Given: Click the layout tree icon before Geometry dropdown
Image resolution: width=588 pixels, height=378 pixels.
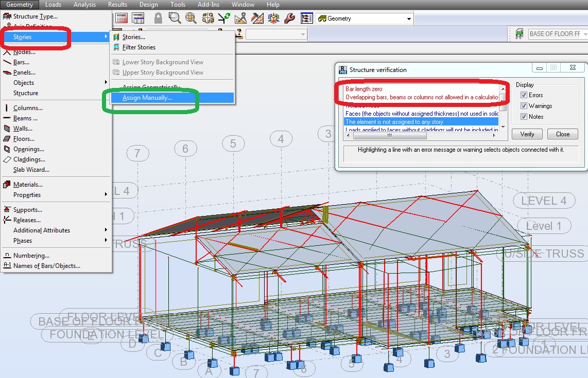Looking at the screenshot, I should tap(307, 18).
